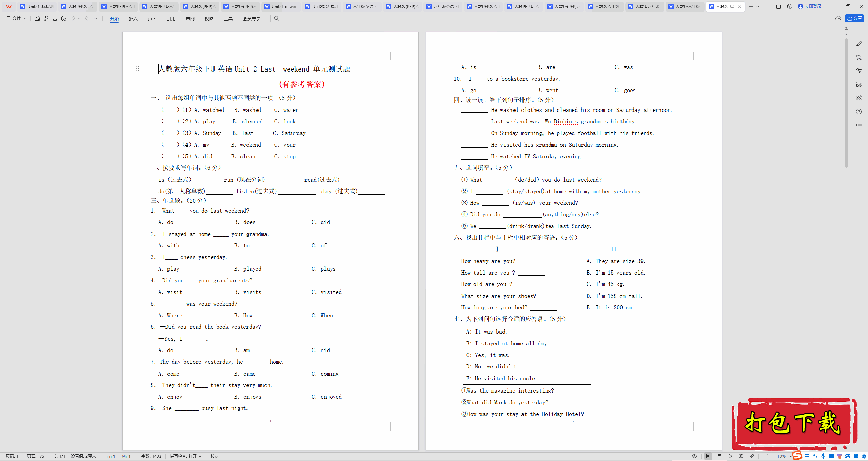Image resolution: width=868 pixels, height=461 pixels.
Task: Click the 校对 proofreading button in status bar
Action: [x=215, y=456]
